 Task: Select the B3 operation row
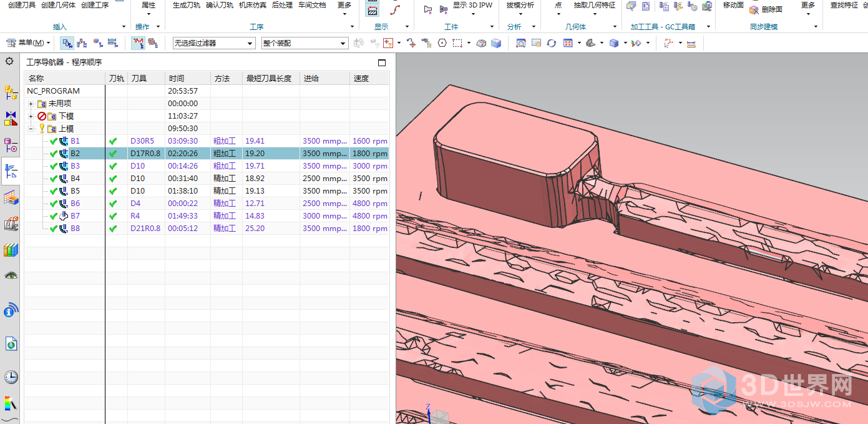[x=207, y=166]
